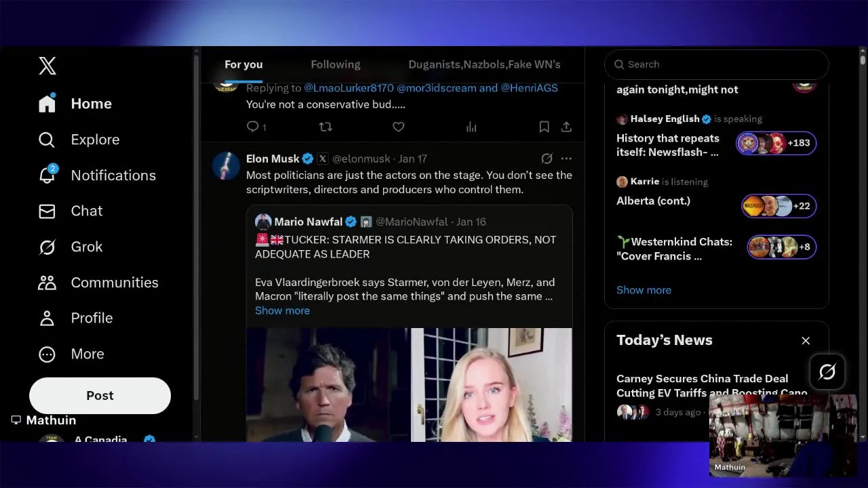Click the Mathuin screen-share label

click(44, 420)
